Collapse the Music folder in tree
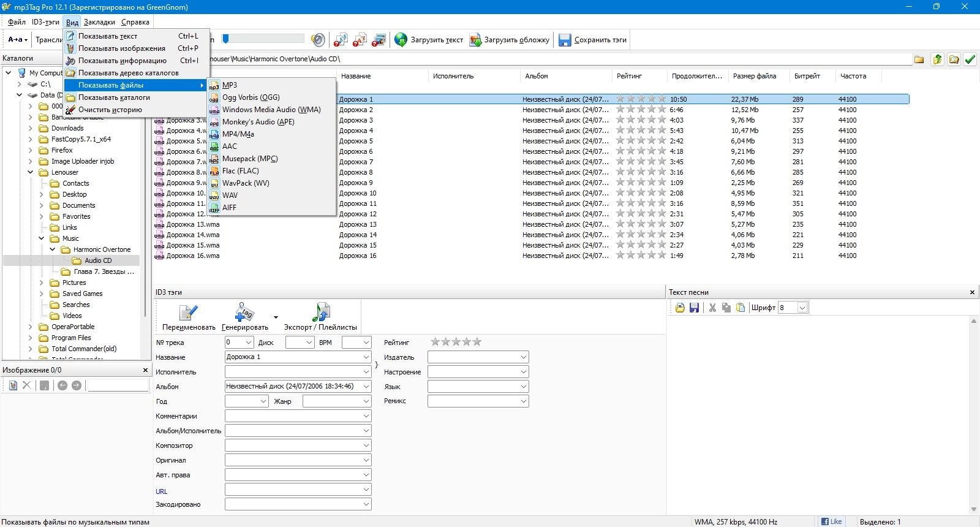Screen dimensions: 980x527 (42, 238)
